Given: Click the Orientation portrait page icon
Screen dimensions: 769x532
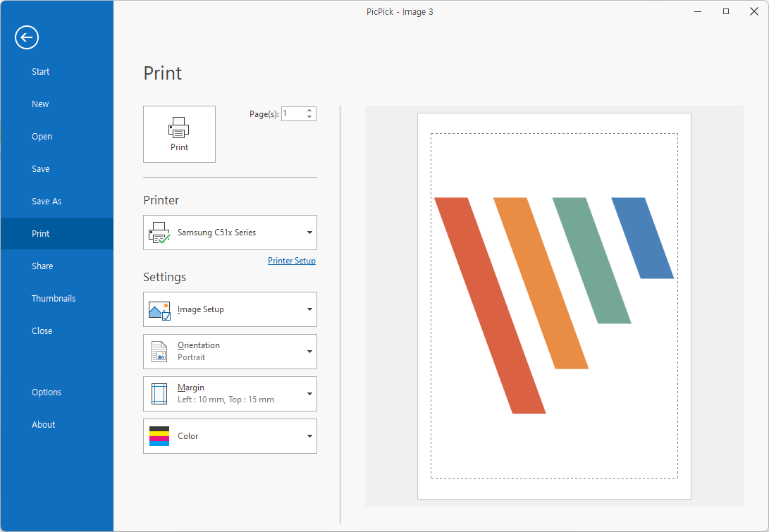Looking at the screenshot, I should pyautogui.click(x=159, y=351).
